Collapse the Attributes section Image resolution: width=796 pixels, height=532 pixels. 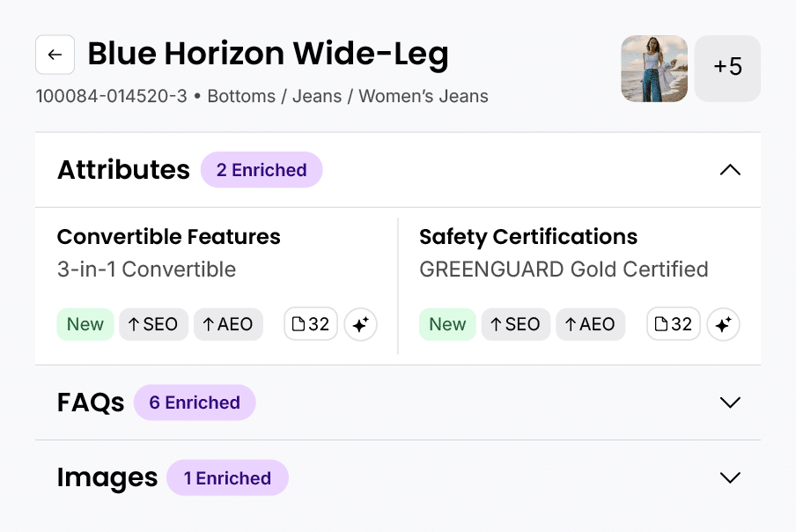coord(730,169)
